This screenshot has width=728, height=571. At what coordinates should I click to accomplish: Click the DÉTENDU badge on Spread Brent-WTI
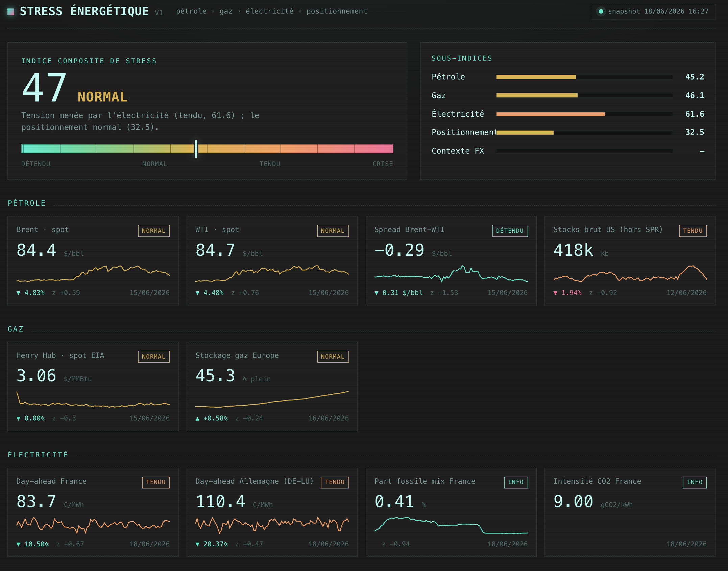click(x=510, y=231)
